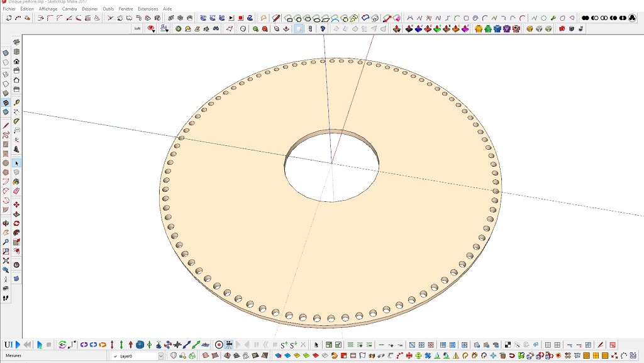Click the black play triangle in top toolbar

pos(231,18)
